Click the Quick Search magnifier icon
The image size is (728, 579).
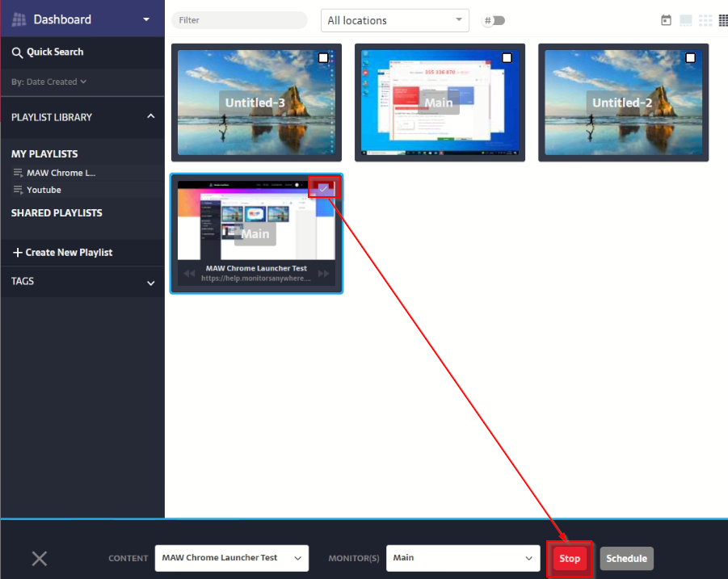[x=17, y=52]
